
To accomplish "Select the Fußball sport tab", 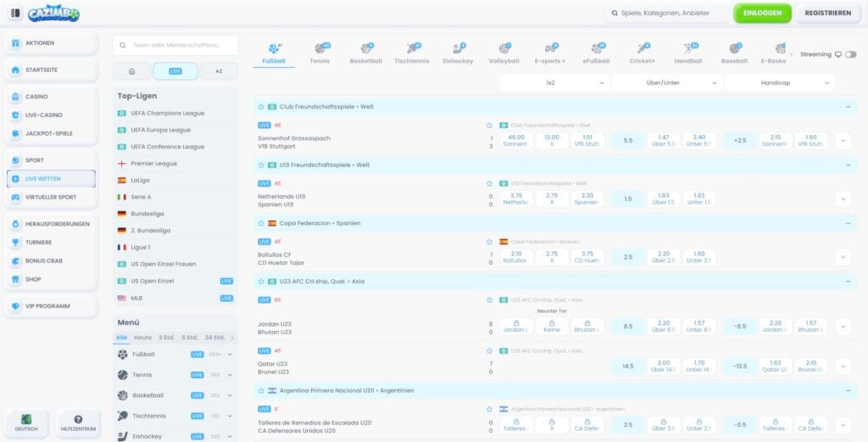I will (x=274, y=53).
